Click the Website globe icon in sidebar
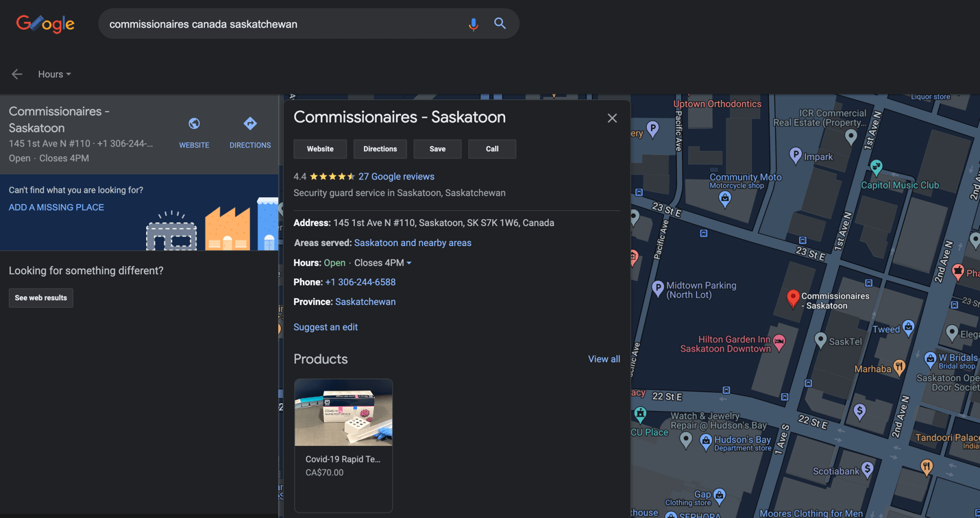 click(x=194, y=124)
